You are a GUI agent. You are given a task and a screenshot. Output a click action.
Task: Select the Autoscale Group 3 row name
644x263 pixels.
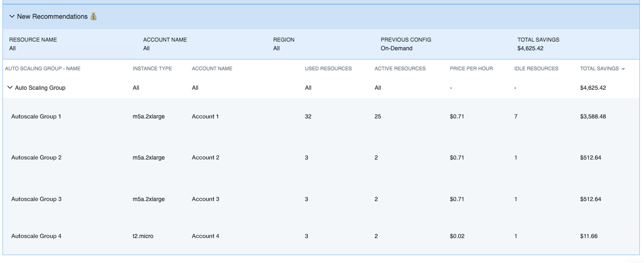(x=36, y=199)
